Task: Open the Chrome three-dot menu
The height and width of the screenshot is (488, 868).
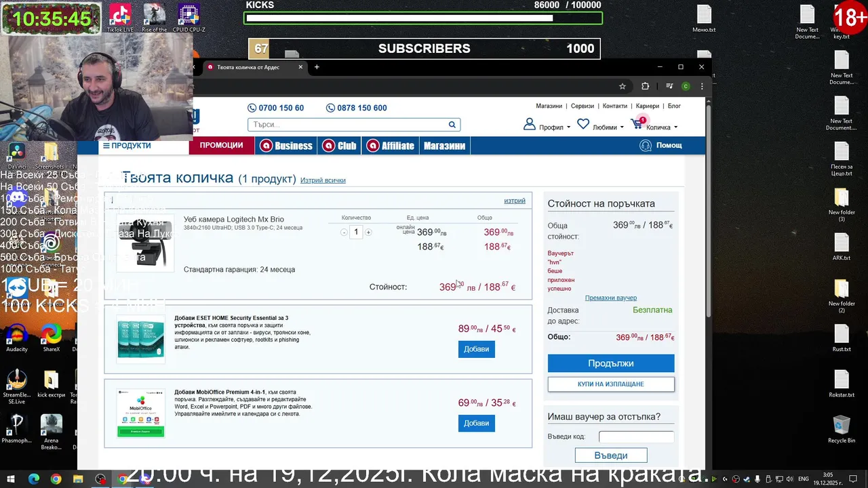Action: click(702, 86)
